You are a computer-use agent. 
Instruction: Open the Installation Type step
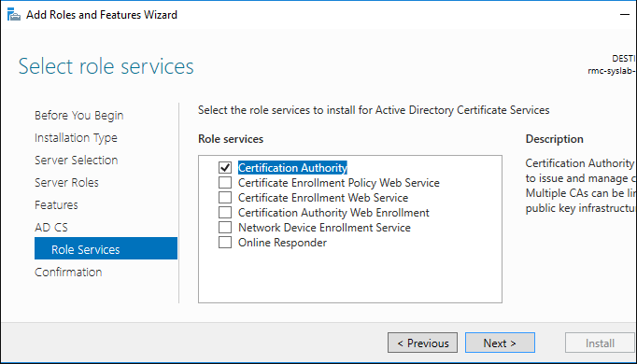click(x=76, y=138)
